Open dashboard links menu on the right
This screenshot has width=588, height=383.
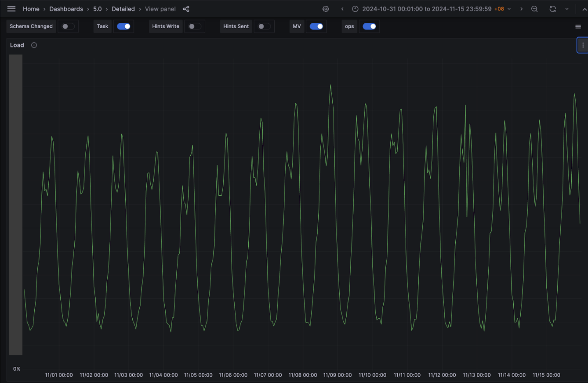pos(578,26)
